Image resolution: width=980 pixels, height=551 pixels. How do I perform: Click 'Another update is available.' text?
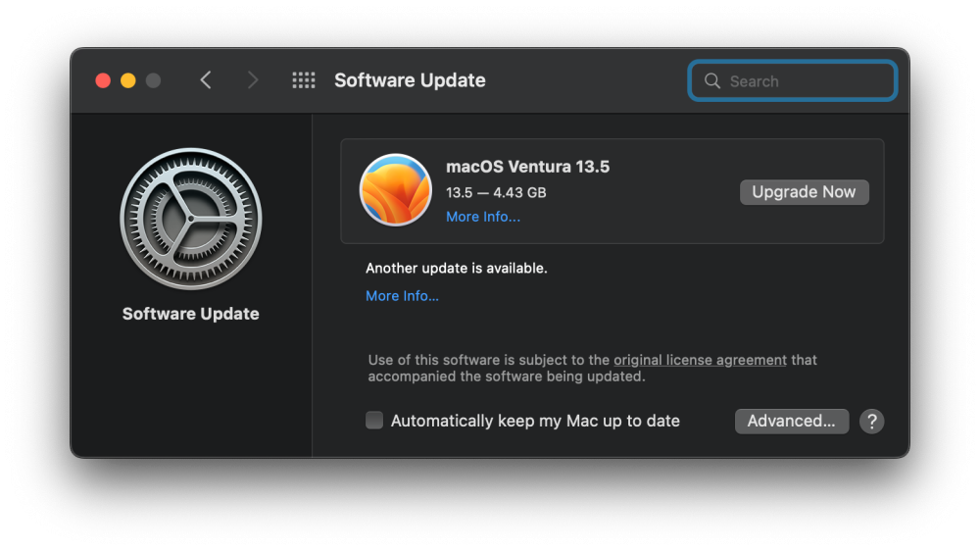[x=457, y=269]
